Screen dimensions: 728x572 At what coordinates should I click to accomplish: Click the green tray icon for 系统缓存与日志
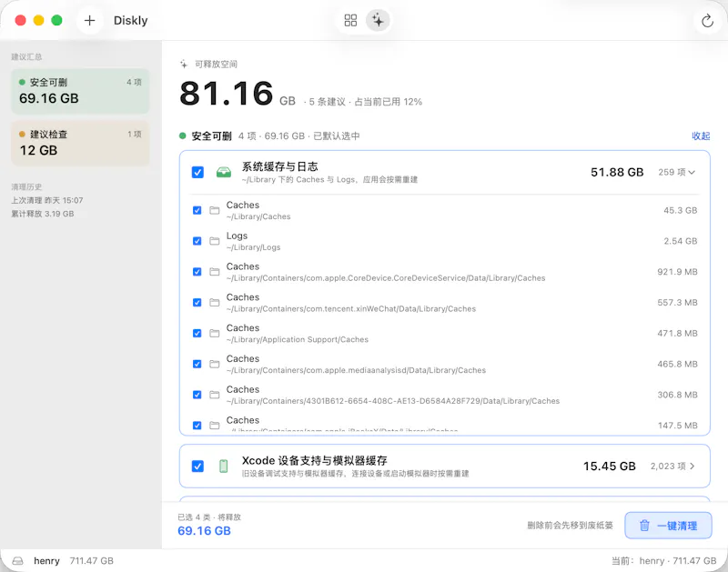224,173
